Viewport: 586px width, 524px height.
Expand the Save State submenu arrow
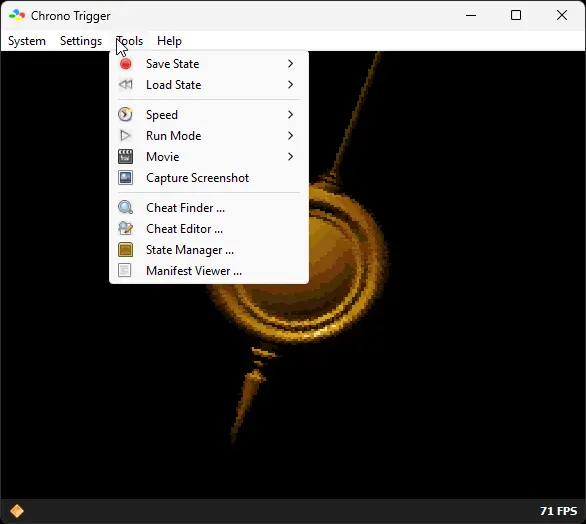(x=290, y=64)
